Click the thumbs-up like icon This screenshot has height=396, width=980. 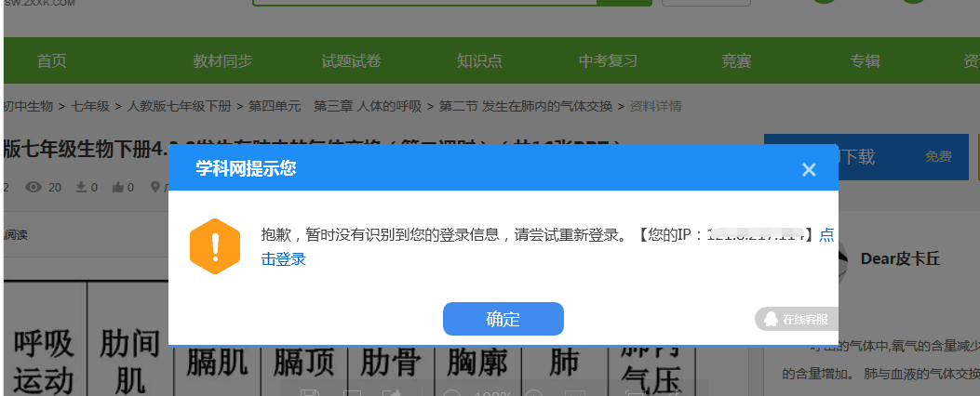(x=118, y=187)
